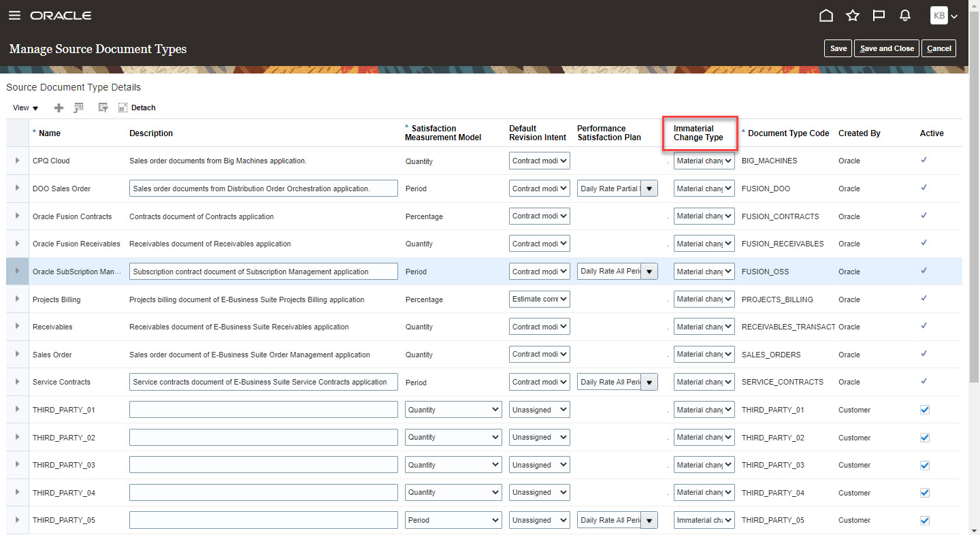Toggle Active checkbox for THIRD_PARTY_03
This screenshot has height=535, width=980.
(x=924, y=466)
